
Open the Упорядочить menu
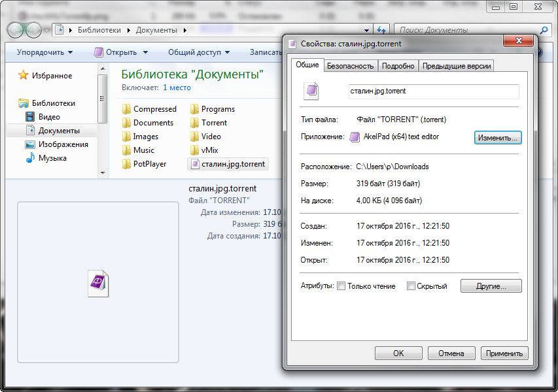(45, 52)
